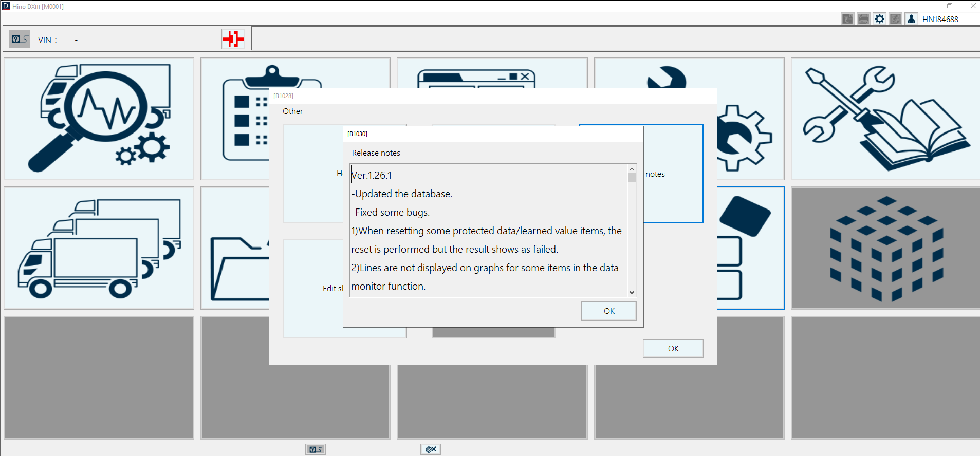Click the VCI status icon beside VIN
The width and height of the screenshot is (980, 456).
pos(20,39)
